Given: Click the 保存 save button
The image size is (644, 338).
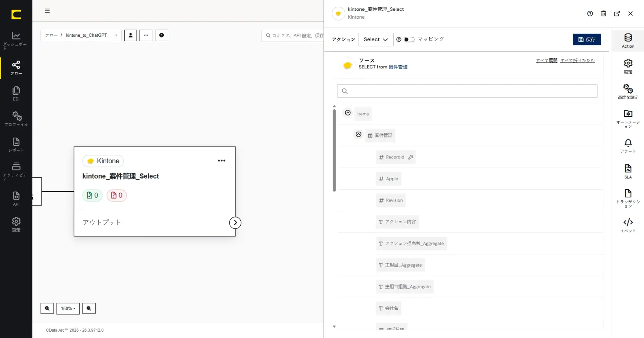Looking at the screenshot, I should tap(587, 39).
